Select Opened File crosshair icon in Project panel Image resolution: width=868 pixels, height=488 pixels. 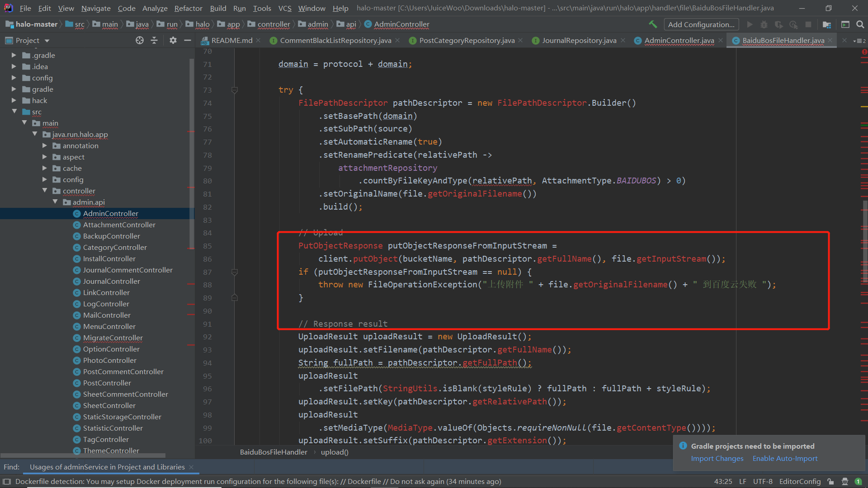pos(139,40)
